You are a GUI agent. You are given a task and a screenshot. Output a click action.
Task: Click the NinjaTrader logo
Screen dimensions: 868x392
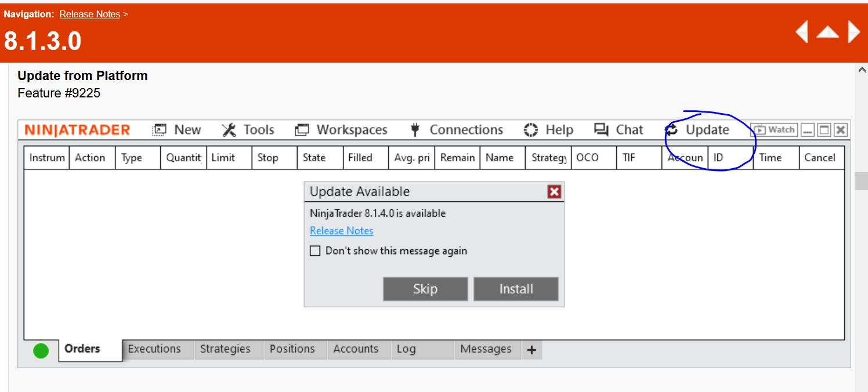[x=77, y=130]
